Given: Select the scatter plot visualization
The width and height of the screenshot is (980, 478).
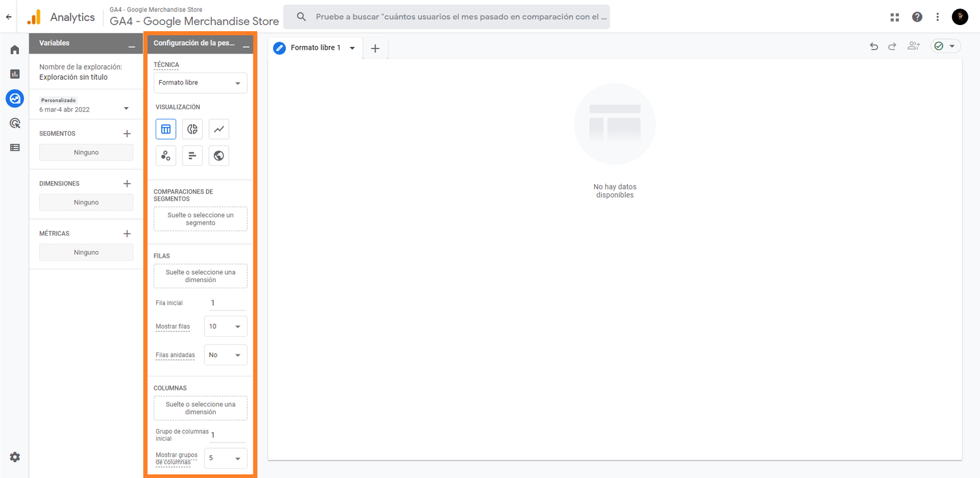Looking at the screenshot, I should [x=166, y=155].
